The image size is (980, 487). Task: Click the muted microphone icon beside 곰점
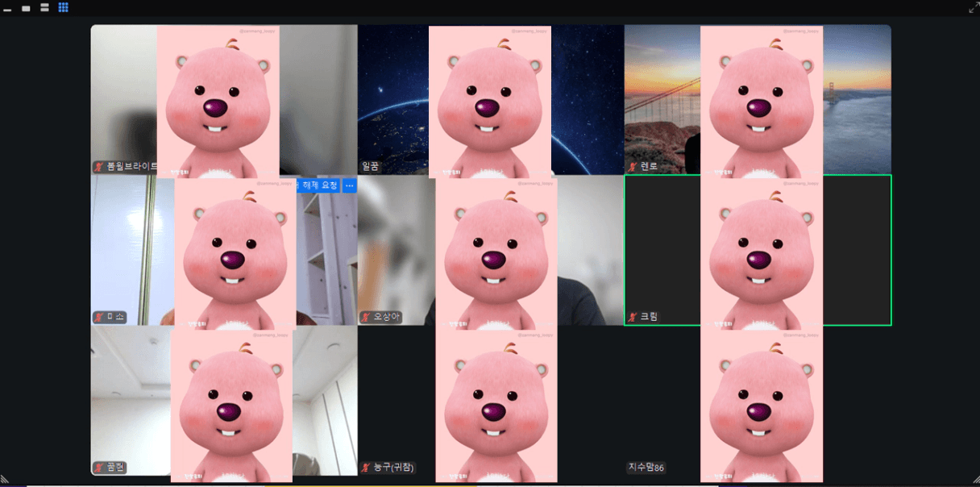(99, 468)
